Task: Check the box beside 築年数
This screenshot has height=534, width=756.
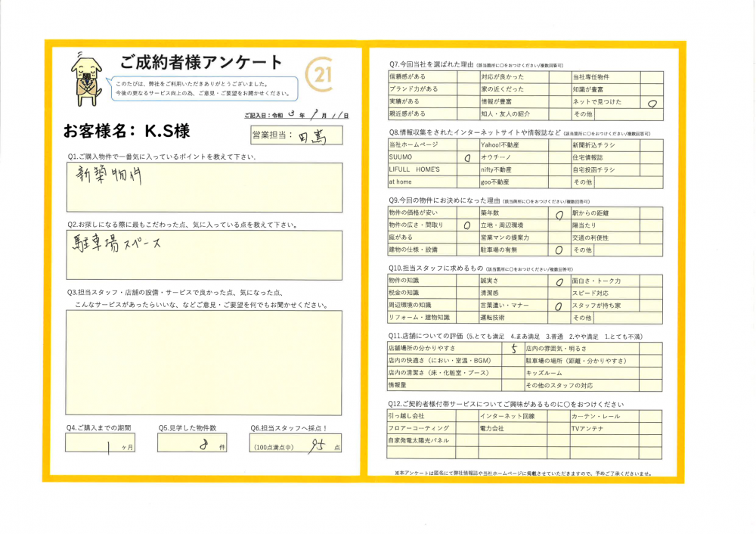Action: click(559, 213)
